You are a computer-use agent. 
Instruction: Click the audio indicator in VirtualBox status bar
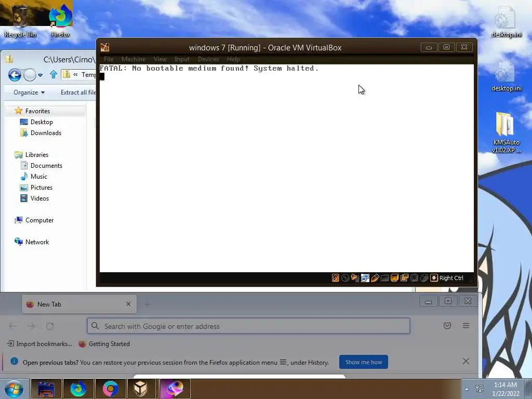pyautogui.click(x=355, y=278)
